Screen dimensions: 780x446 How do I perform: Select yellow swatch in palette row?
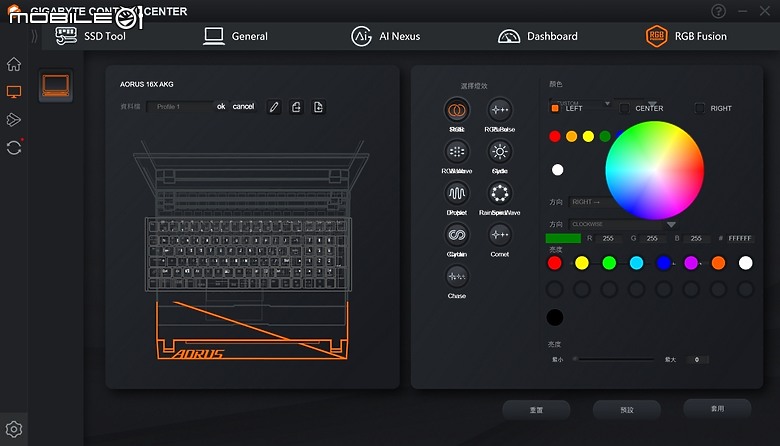click(x=582, y=263)
